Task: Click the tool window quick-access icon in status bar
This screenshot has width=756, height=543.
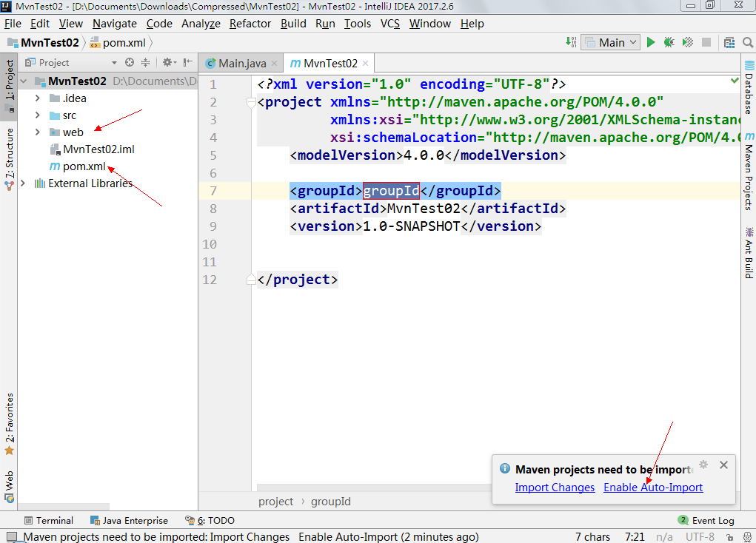Action: point(12,537)
